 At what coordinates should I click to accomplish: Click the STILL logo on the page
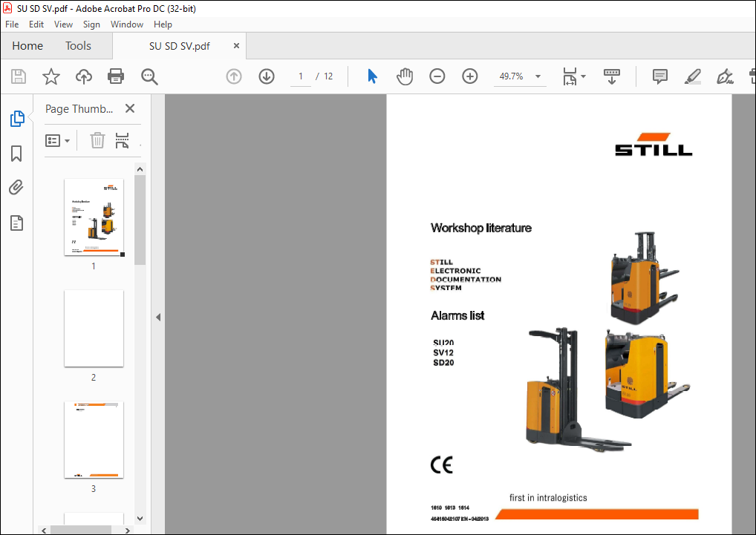tap(654, 145)
